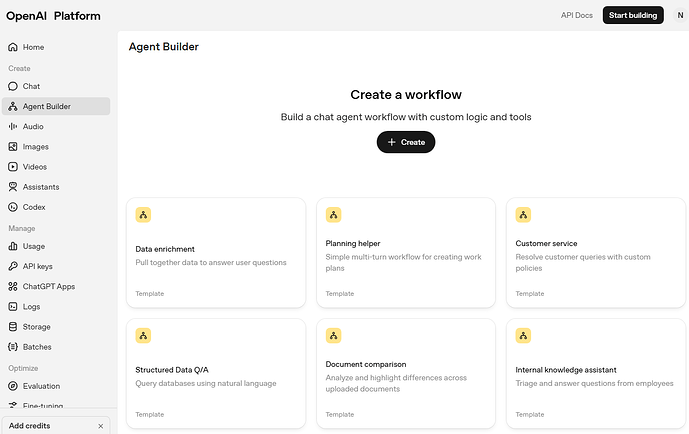The width and height of the screenshot is (689, 434).
Task: Go to Chat page
Action: click(56, 86)
